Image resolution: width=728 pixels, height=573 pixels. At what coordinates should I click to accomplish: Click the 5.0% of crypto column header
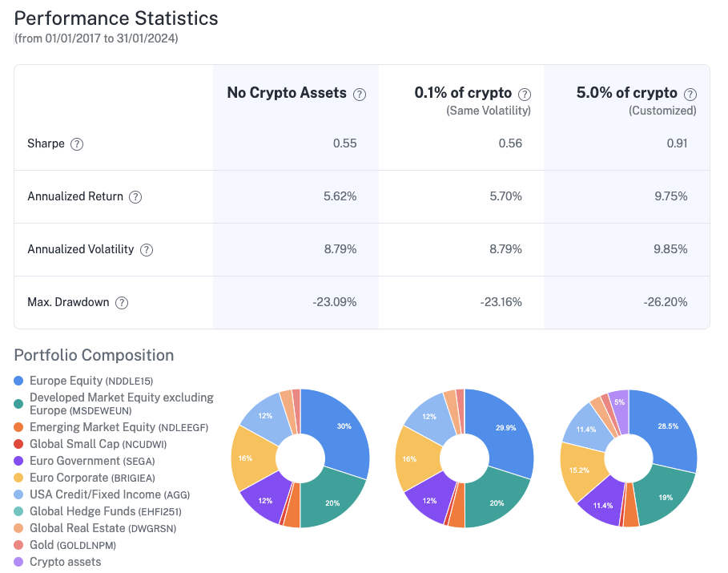pyautogui.click(x=626, y=93)
